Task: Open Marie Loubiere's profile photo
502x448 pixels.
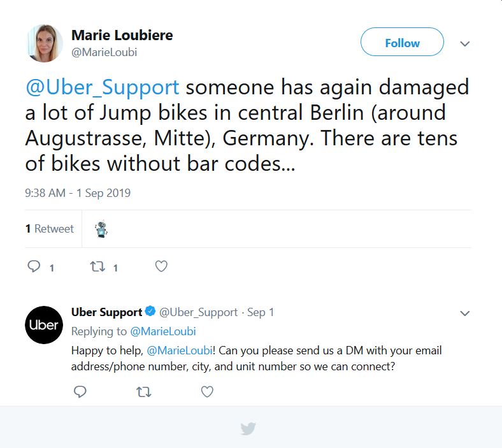Action: tap(44, 43)
